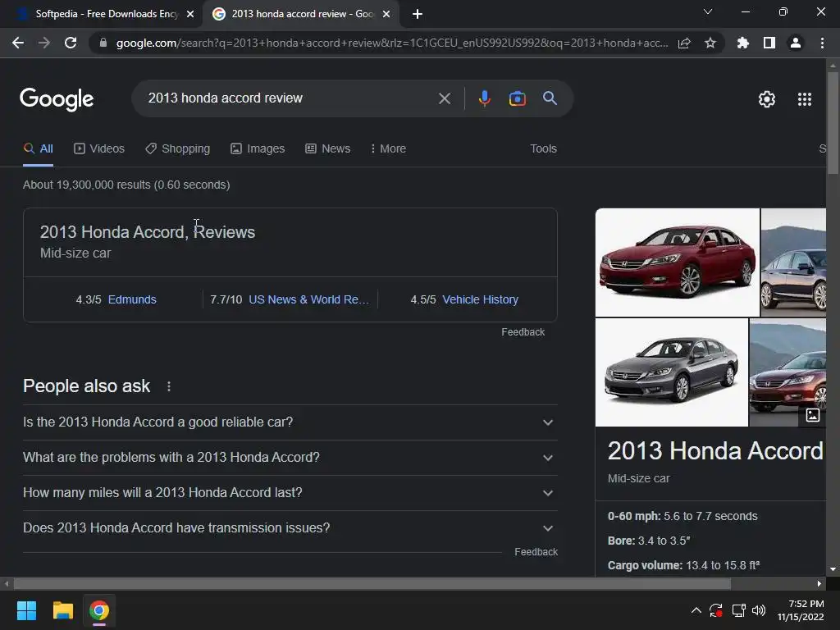
Task: Open the Chrome three-dot menu
Action: (x=822, y=43)
